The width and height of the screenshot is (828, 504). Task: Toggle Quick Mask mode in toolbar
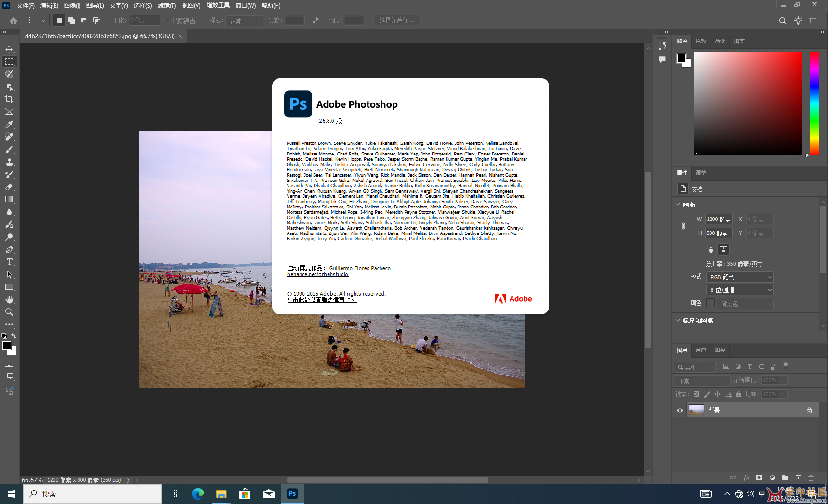coord(9,364)
